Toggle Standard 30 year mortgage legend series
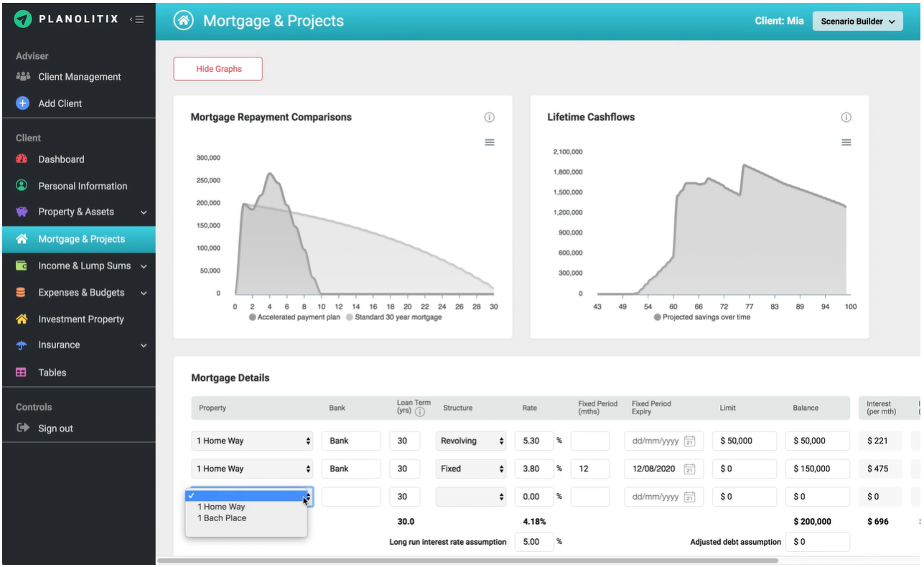The image size is (924, 567). (x=393, y=317)
